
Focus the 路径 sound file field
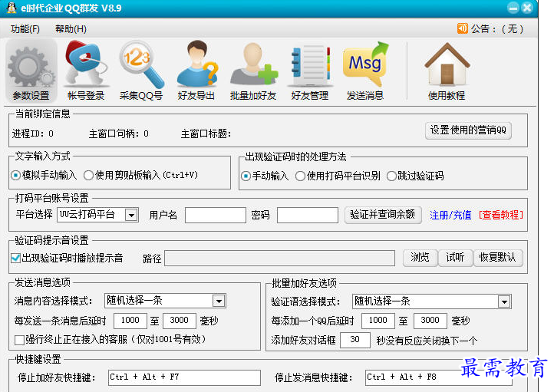pos(280,259)
